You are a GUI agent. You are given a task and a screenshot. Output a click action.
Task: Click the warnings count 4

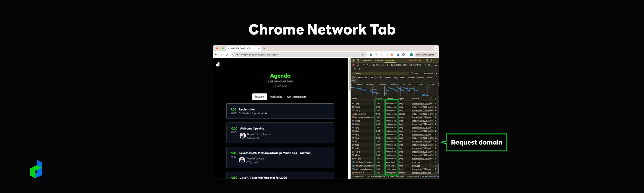point(416,61)
